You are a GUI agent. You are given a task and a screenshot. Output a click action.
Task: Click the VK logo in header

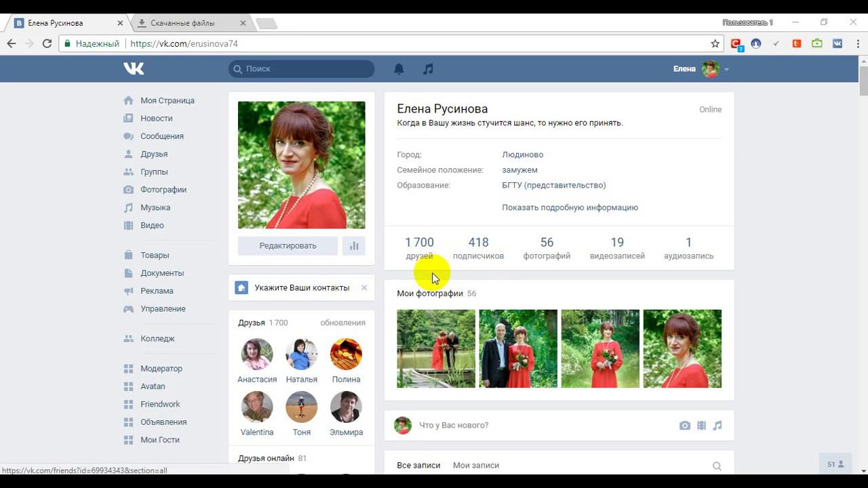point(134,68)
